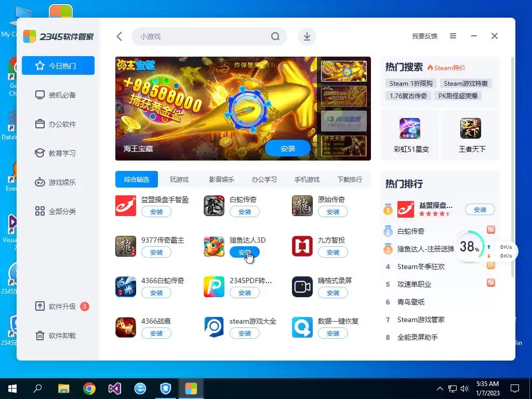Image resolution: width=532 pixels, height=399 pixels.
Task: Install 嗨格式录屏
Action: pos(333,293)
